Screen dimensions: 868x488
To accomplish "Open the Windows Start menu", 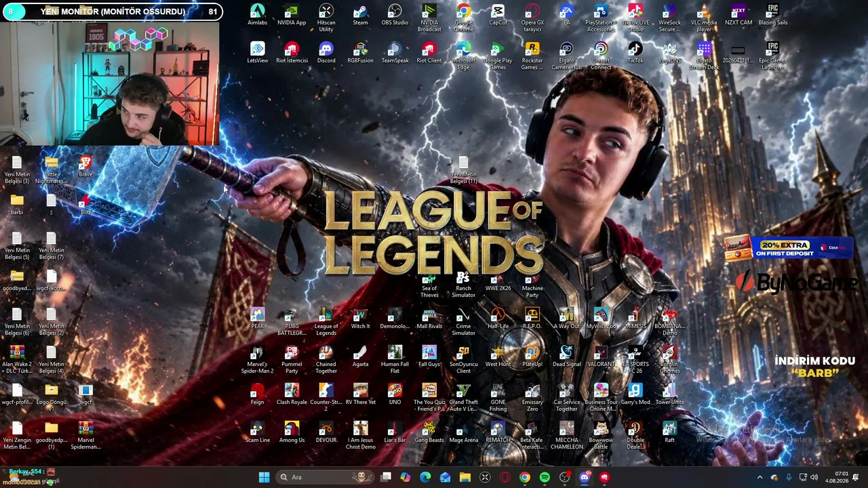I will coord(264,477).
